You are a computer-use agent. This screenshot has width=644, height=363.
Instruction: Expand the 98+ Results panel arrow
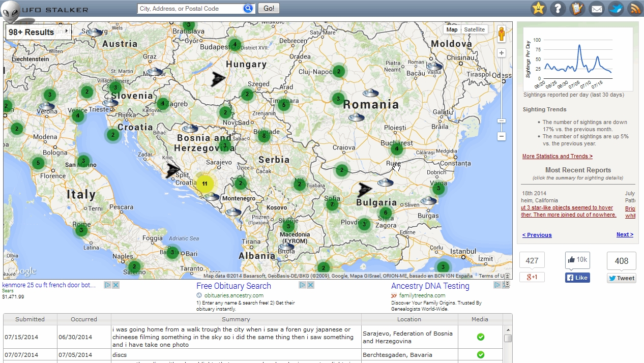click(67, 32)
